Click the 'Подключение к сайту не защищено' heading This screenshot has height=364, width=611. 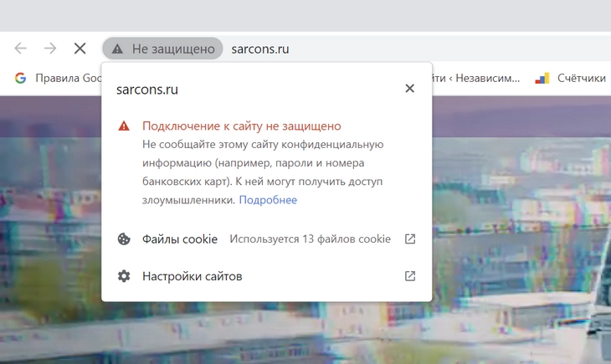[x=242, y=126]
